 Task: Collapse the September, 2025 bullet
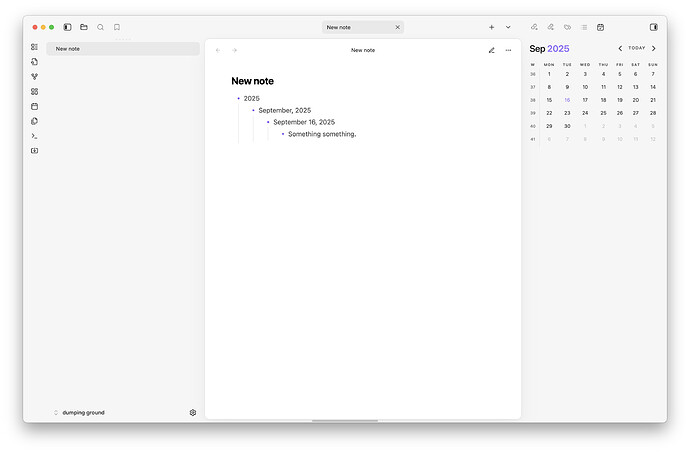click(x=253, y=110)
